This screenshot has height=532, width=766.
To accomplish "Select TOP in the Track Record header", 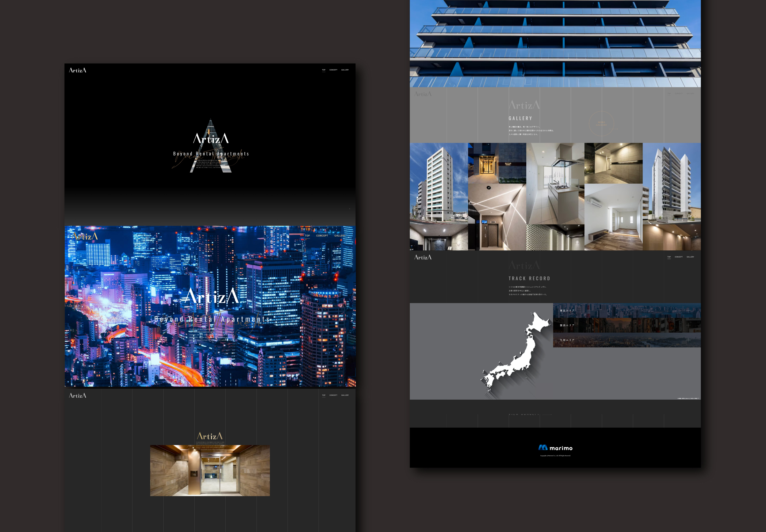I will [669, 257].
